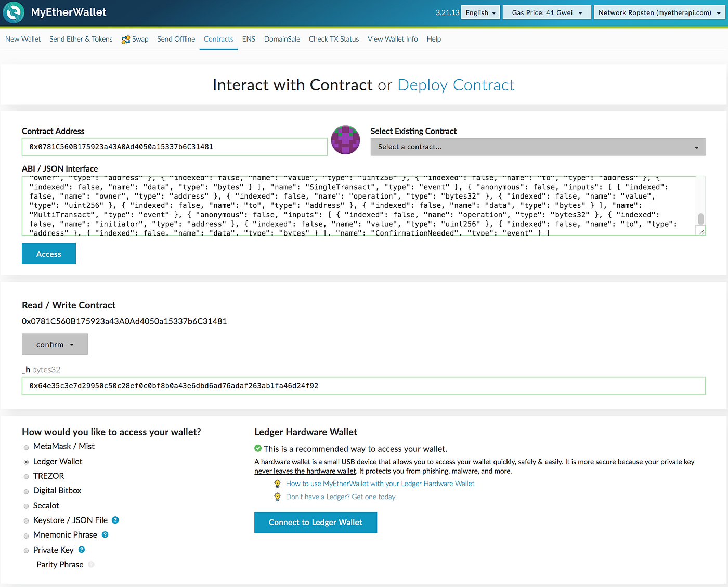Switch to the View Wallet Info tab
This screenshot has height=587, width=728.
[x=393, y=39]
